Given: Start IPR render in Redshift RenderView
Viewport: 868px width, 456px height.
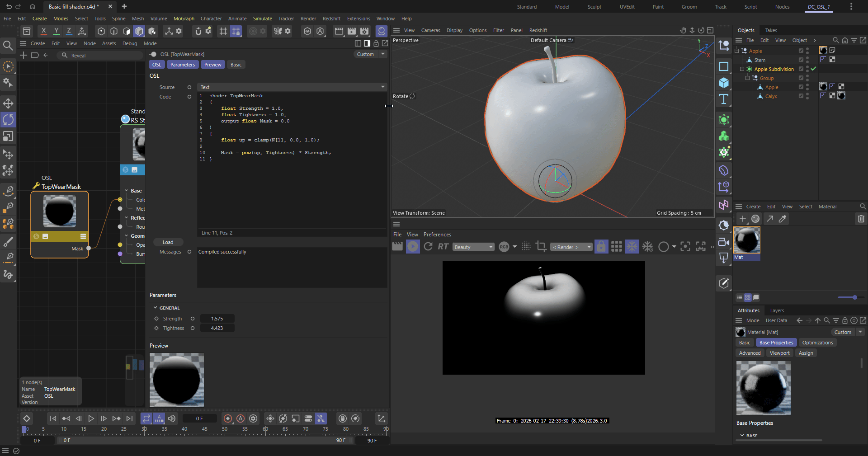Looking at the screenshot, I should pos(413,246).
